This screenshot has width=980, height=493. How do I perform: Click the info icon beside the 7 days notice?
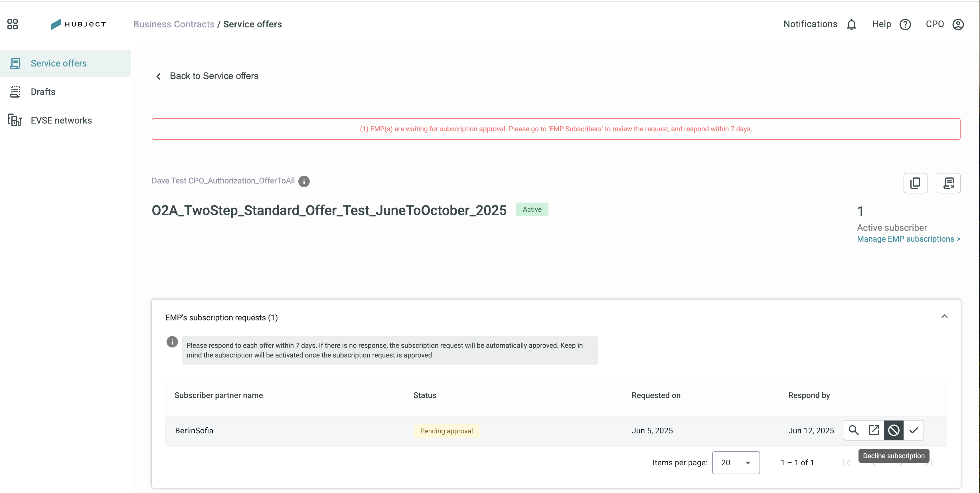[172, 342]
